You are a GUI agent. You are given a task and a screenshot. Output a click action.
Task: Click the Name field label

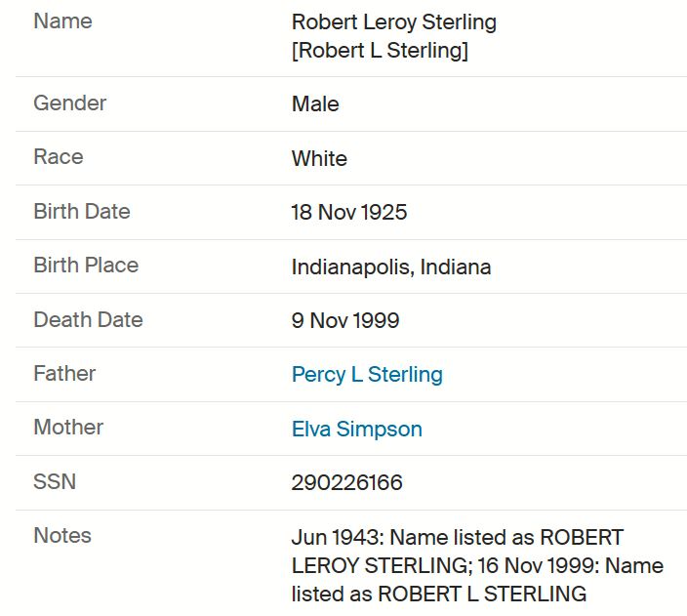coord(63,21)
